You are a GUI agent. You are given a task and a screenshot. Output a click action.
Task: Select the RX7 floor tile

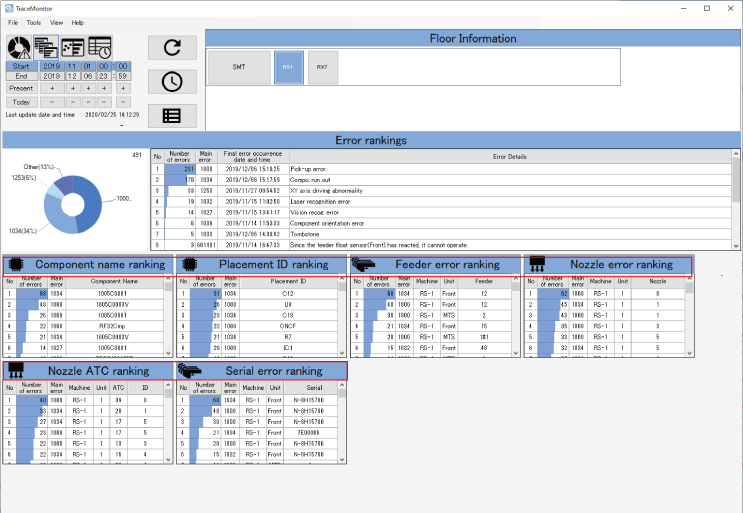[x=323, y=67]
